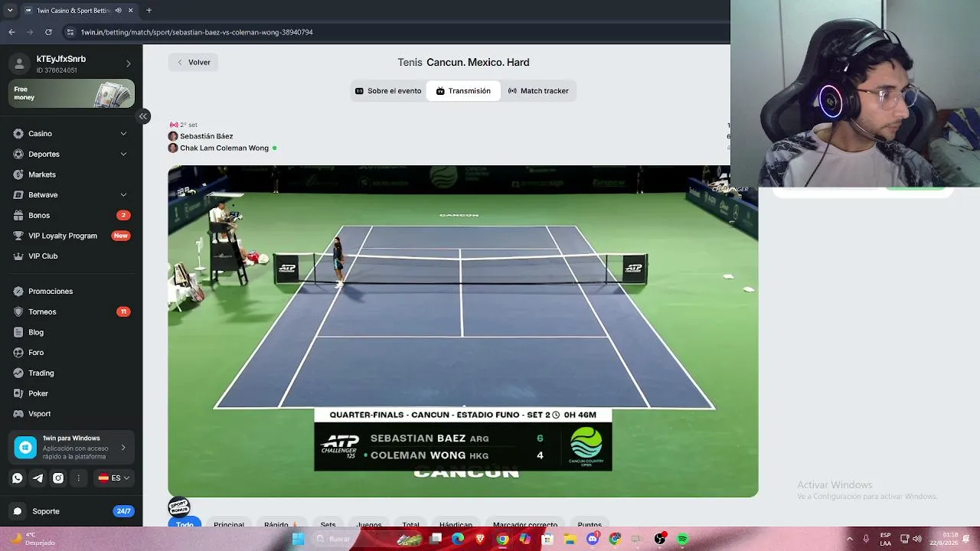Click the Sebastián Báez player name

point(207,136)
